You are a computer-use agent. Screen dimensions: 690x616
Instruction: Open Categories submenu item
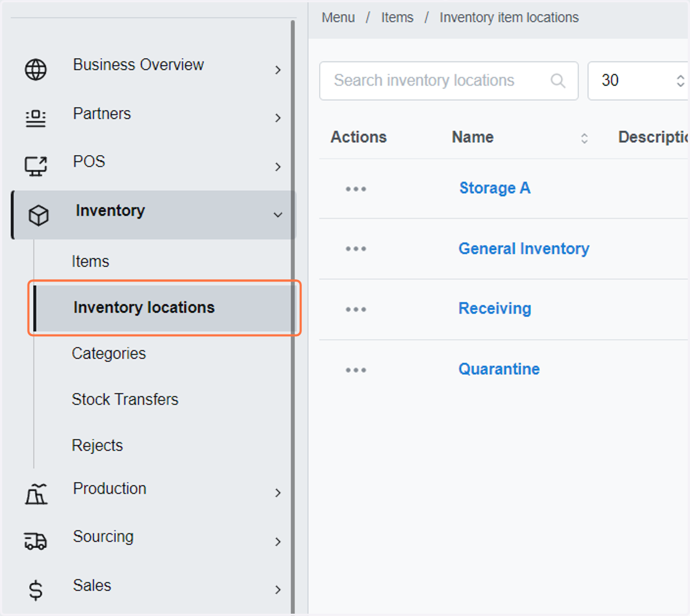pyautogui.click(x=109, y=353)
